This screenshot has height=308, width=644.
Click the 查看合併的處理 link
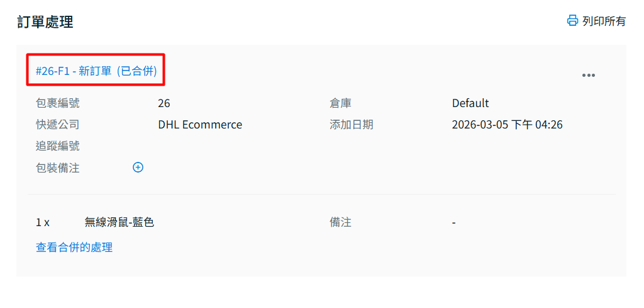click(x=74, y=248)
